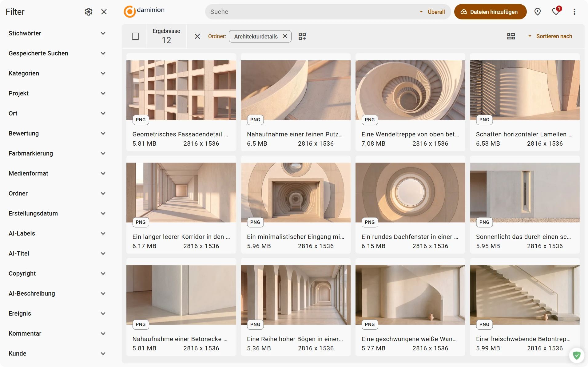This screenshot has height=367, width=588.
Task: Open the Überall search scope dropdown
Action: pos(432,12)
